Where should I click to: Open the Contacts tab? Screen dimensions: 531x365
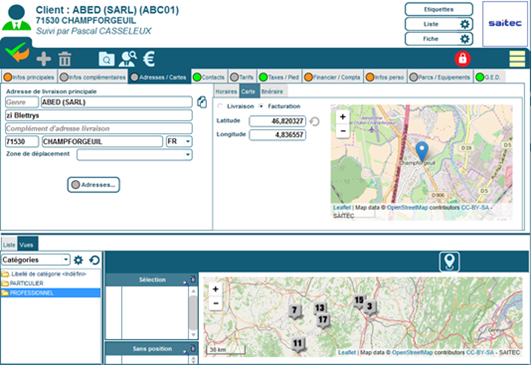(x=209, y=77)
